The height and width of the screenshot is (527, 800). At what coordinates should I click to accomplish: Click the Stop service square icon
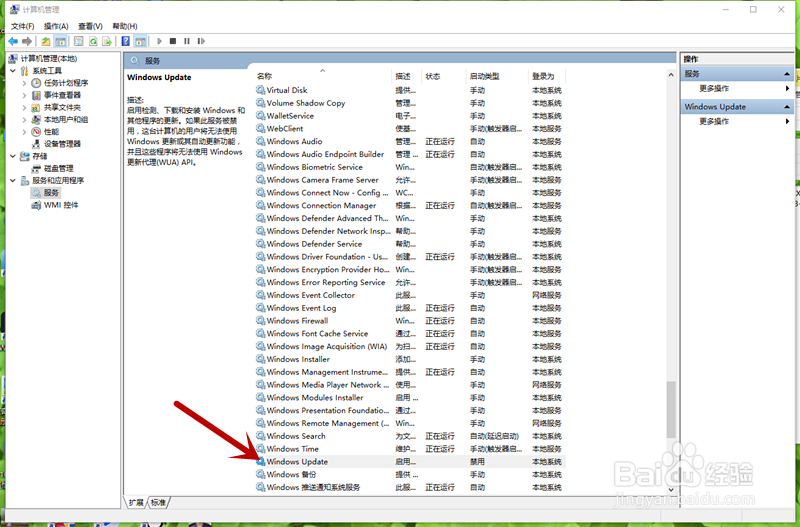click(173, 41)
